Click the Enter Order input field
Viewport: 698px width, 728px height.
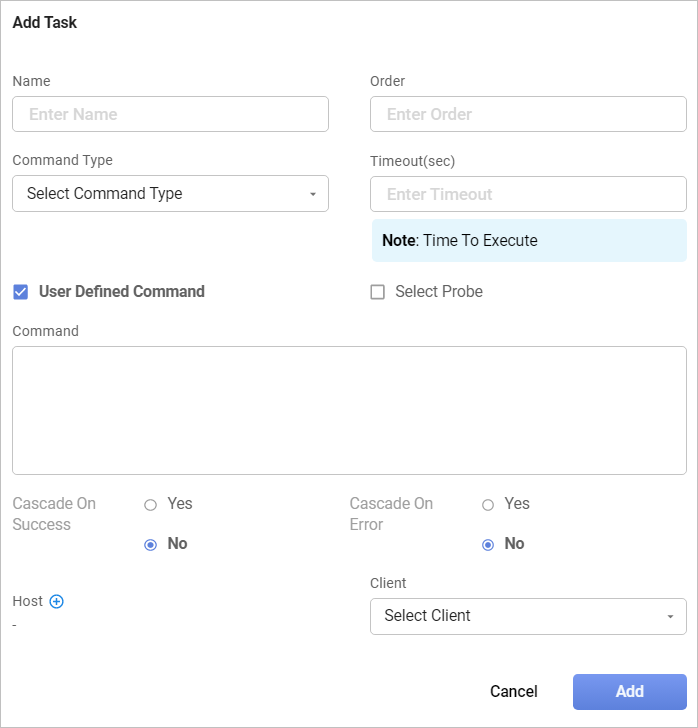click(x=528, y=114)
